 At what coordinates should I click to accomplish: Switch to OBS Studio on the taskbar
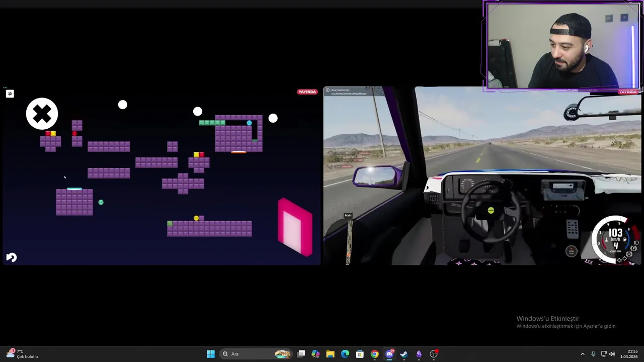(x=434, y=354)
